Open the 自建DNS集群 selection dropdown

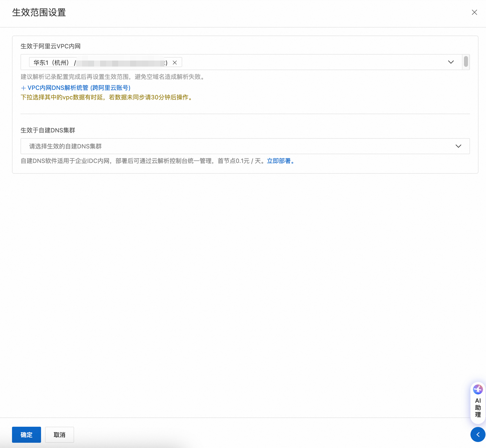pos(245,146)
